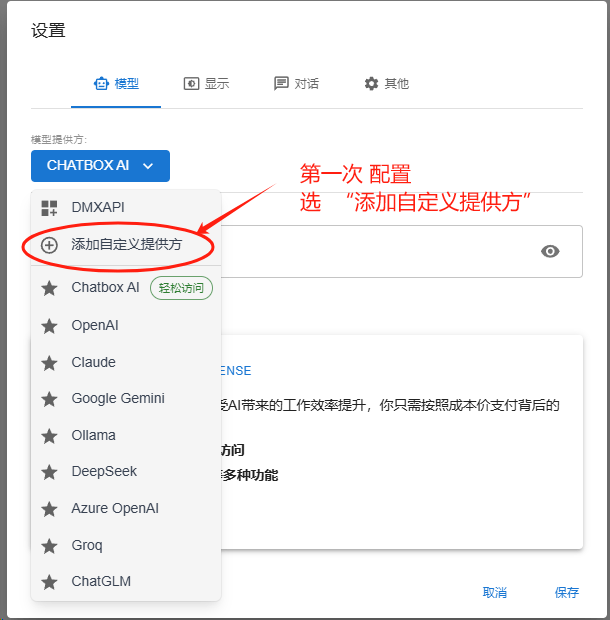
Task: Click the star icon beside OpenAI
Action: click(49, 326)
